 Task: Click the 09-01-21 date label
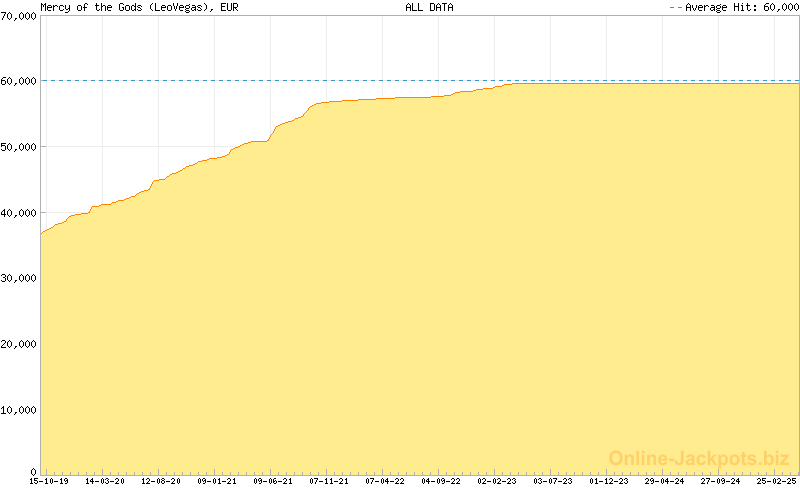pos(217,481)
